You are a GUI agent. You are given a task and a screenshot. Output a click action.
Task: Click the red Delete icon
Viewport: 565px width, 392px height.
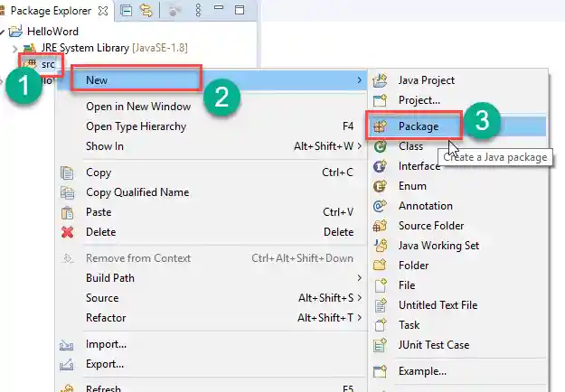point(66,232)
